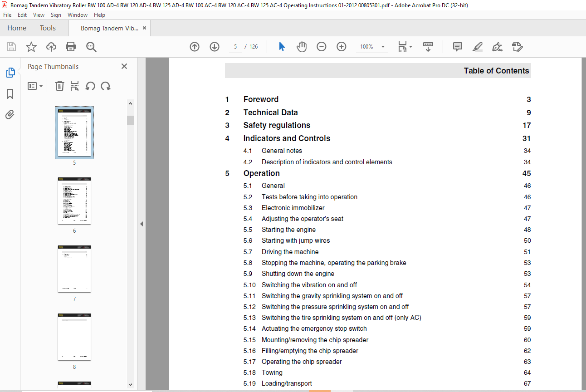Open the Attachments paperclip icon
This screenshot has width=586, height=392.
pos(10,114)
